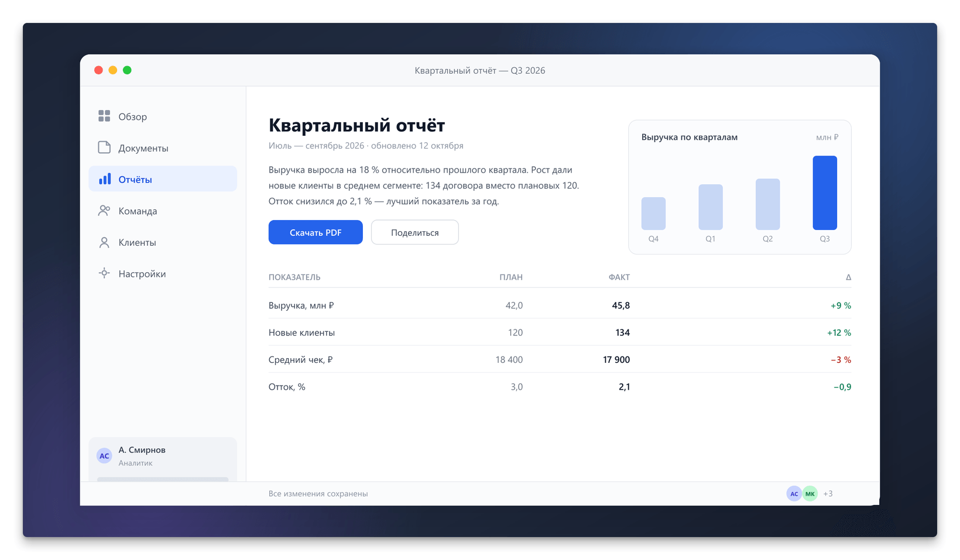Click the Документы page icon
The width and height of the screenshot is (960, 560).
104,147
